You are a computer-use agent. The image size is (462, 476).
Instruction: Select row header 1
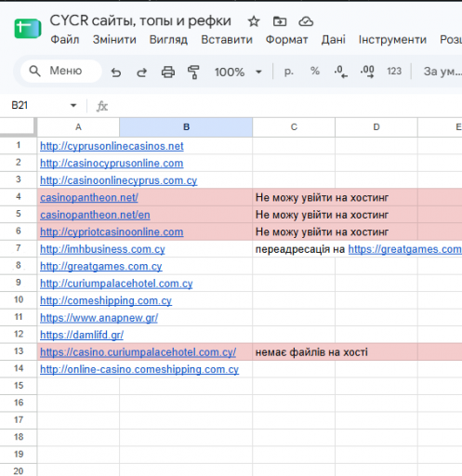[19, 145]
